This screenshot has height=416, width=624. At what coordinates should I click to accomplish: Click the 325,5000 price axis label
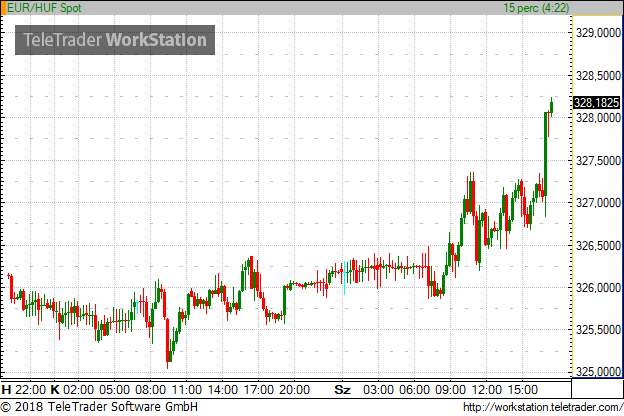pos(598,330)
